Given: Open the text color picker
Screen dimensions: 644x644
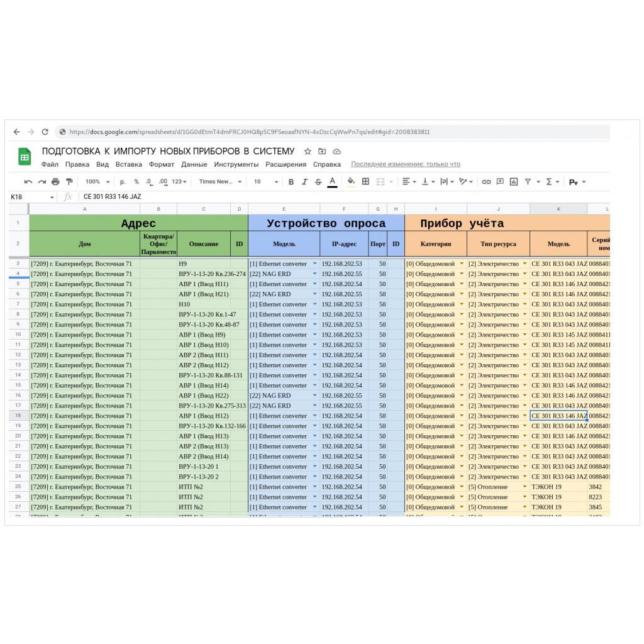Looking at the screenshot, I should pyautogui.click(x=332, y=182).
